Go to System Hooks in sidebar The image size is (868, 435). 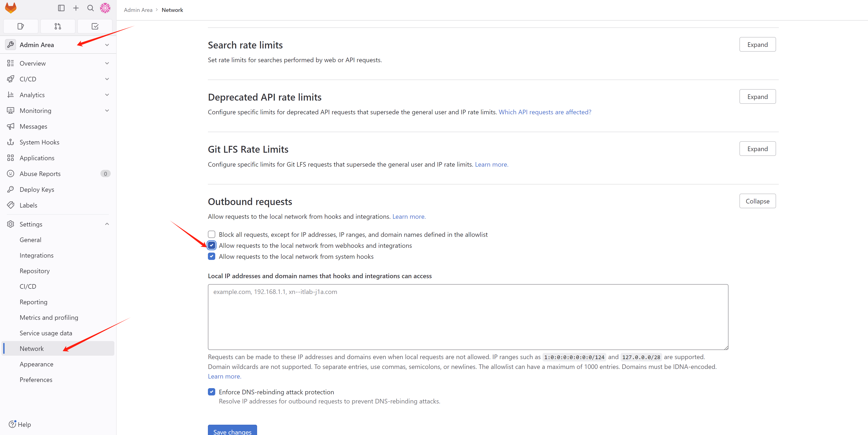point(39,142)
